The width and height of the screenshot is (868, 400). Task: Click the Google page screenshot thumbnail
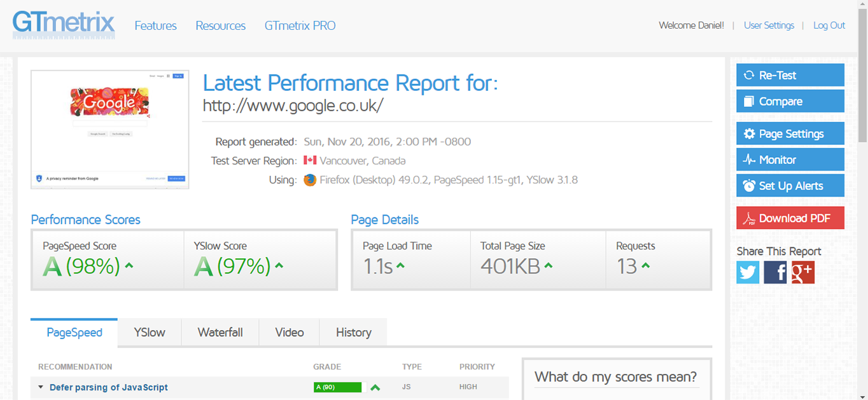110,130
